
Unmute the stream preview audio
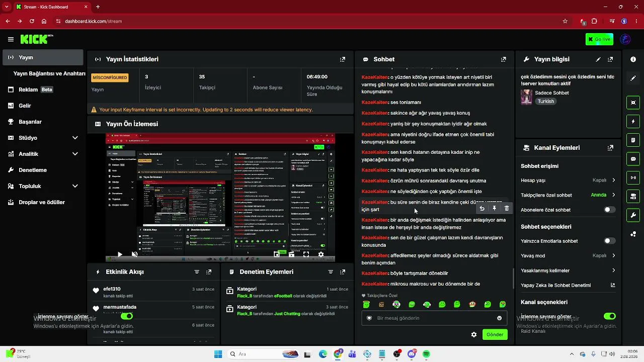click(x=134, y=254)
